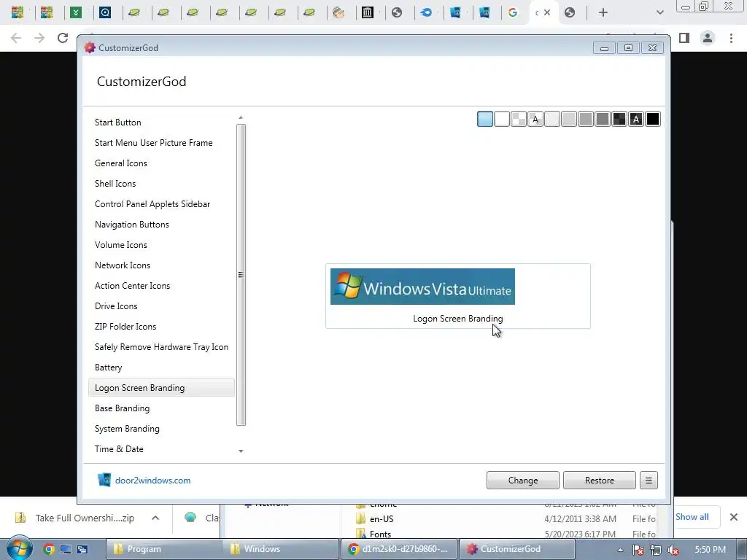
Task: Select Navigation Buttons category
Action: 131,225
